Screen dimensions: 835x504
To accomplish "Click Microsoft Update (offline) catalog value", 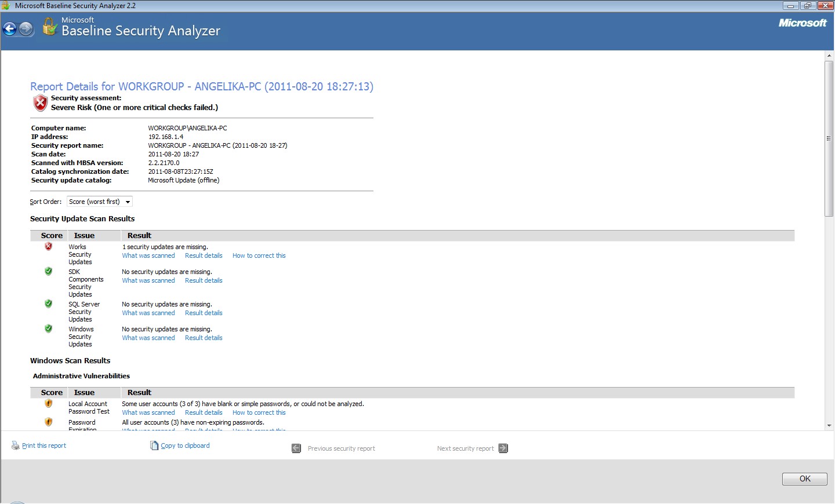I will point(184,180).
